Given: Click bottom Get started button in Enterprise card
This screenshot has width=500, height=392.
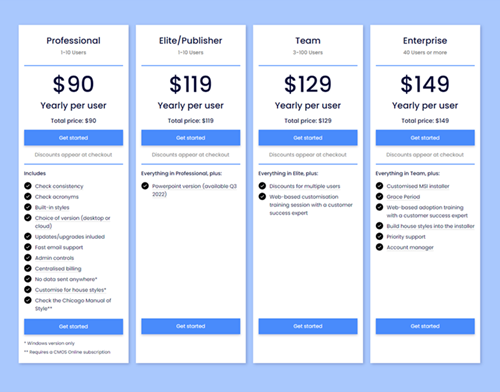Looking at the screenshot, I should pyautogui.click(x=425, y=326).
